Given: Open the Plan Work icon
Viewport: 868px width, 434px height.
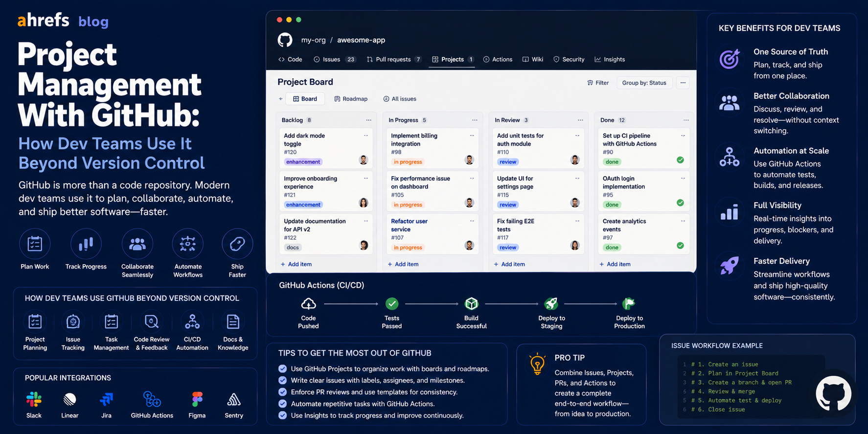Looking at the screenshot, I should [x=35, y=244].
